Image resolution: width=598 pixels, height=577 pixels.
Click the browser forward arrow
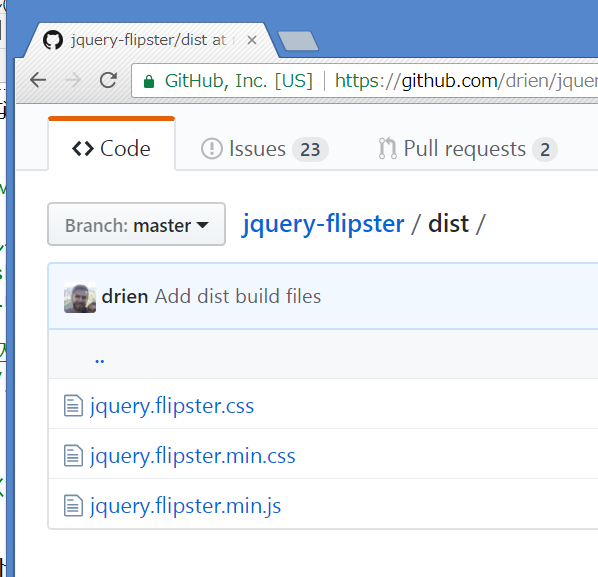point(73,80)
